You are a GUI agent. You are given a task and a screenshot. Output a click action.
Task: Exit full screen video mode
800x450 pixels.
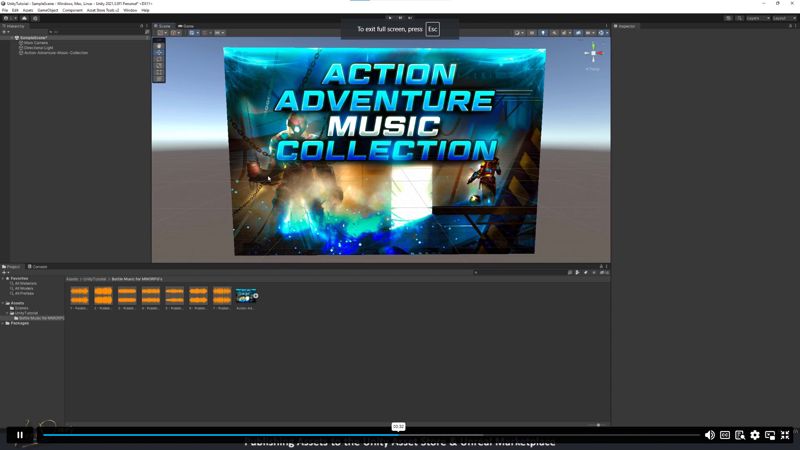click(785, 435)
